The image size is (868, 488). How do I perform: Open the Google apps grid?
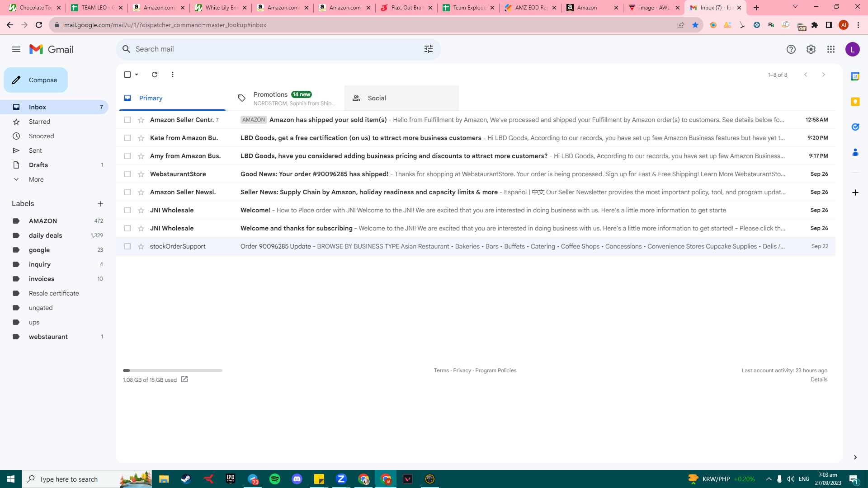[831, 49]
